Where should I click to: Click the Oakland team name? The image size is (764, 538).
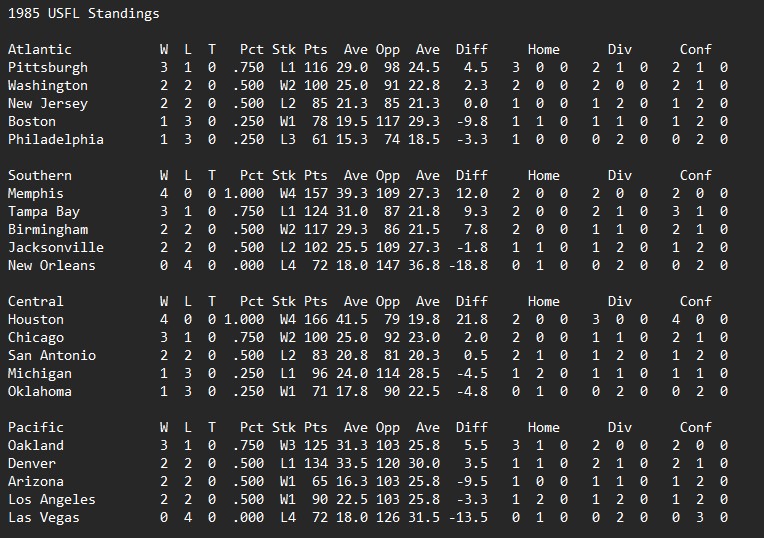coord(35,445)
